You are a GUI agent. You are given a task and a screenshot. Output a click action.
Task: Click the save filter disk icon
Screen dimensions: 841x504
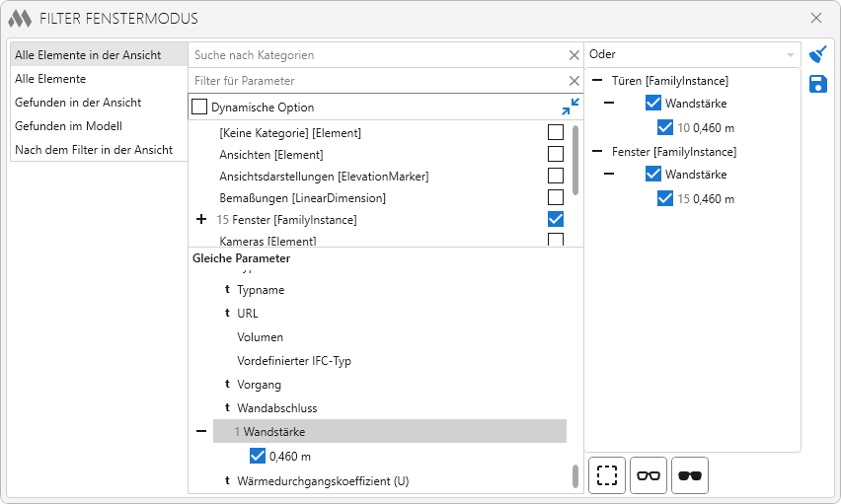tap(817, 85)
